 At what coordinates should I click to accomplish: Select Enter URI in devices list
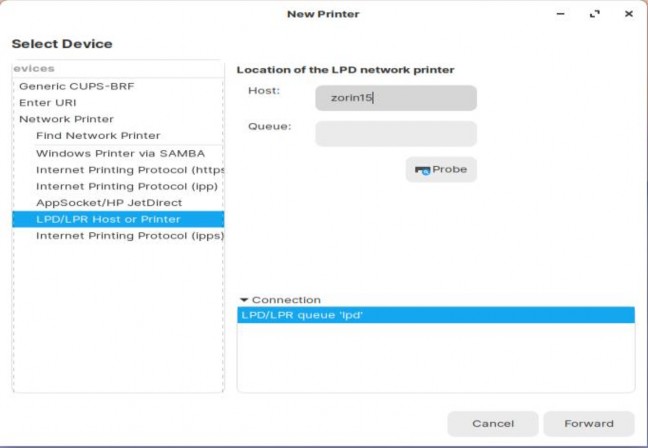coord(48,102)
